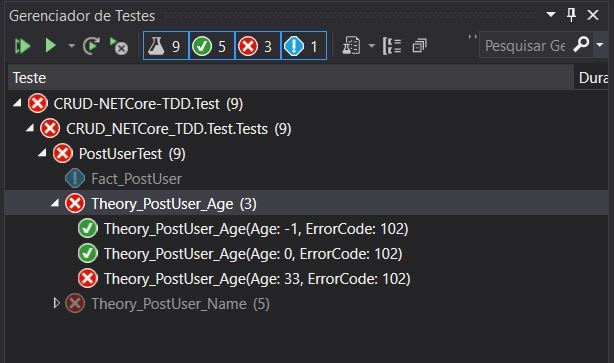Viewport: 614px width, 363px height.
Task: Select the Theory_PostUser_Age (3) row
Action: [x=307, y=204]
